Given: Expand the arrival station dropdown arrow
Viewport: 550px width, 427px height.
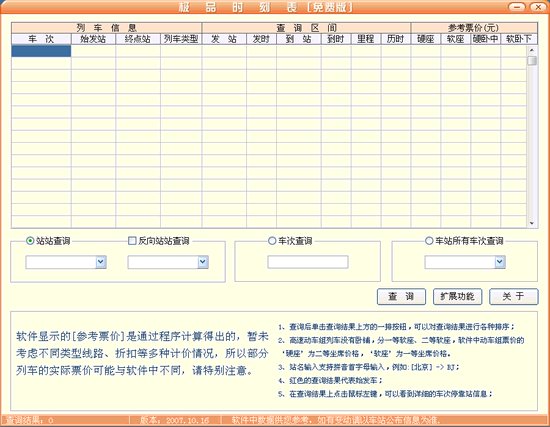Looking at the screenshot, I should click(203, 262).
